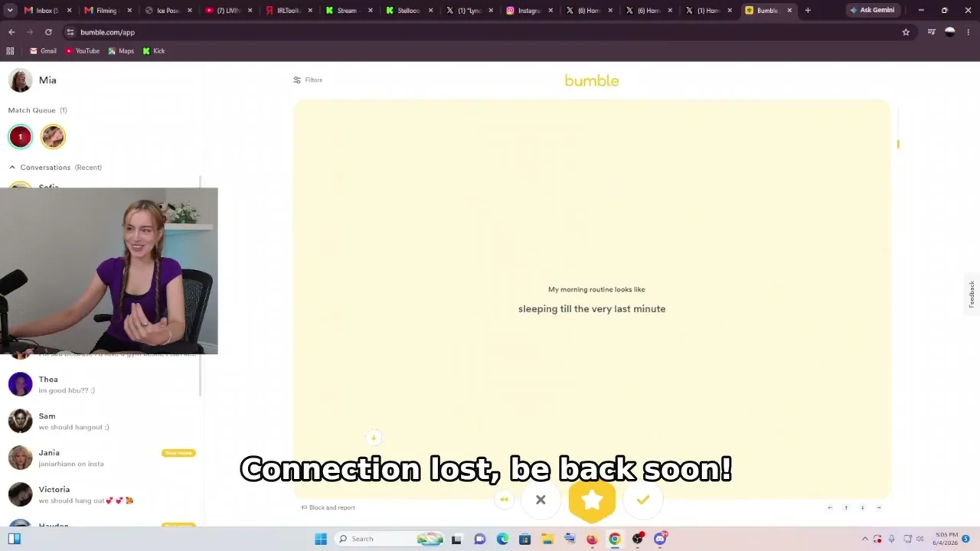Open the Gmail bookmark
Image resolution: width=980 pixels, height=551 pixels.
click(43, 51)
